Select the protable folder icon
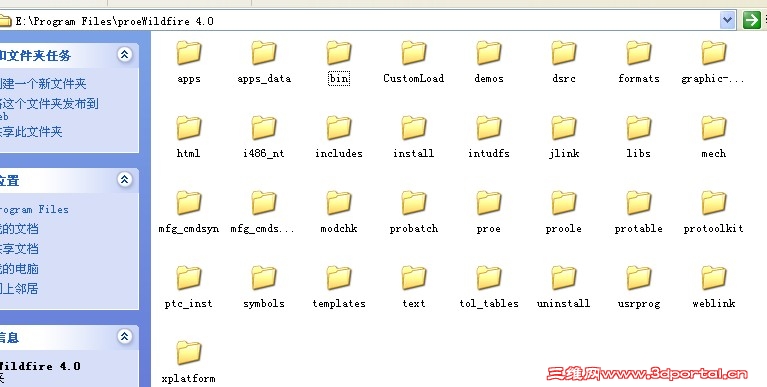This screenshot has height=387, width=767. (639, 203)
